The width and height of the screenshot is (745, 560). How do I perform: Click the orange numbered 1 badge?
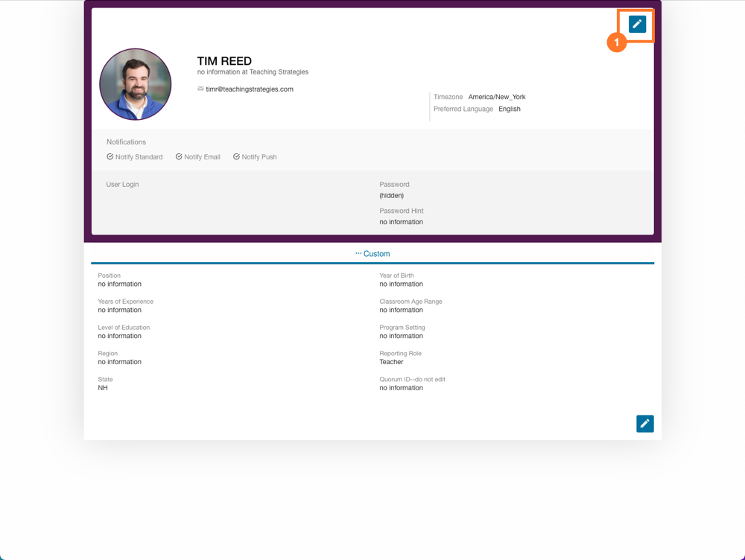(617, 42)
